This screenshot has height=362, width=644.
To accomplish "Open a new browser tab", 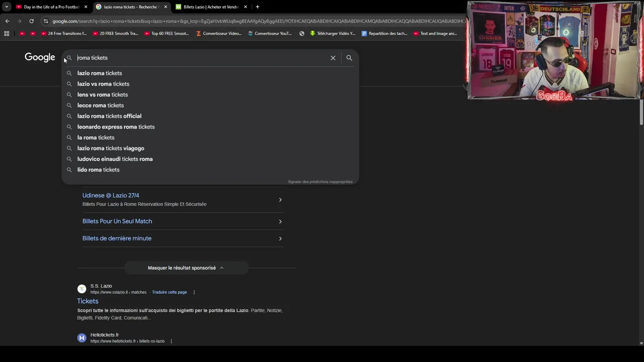I will [x=258, y=7].
